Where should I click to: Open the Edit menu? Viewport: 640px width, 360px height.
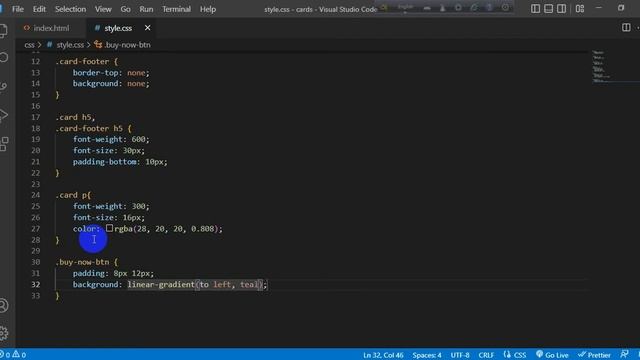(39, 9)
